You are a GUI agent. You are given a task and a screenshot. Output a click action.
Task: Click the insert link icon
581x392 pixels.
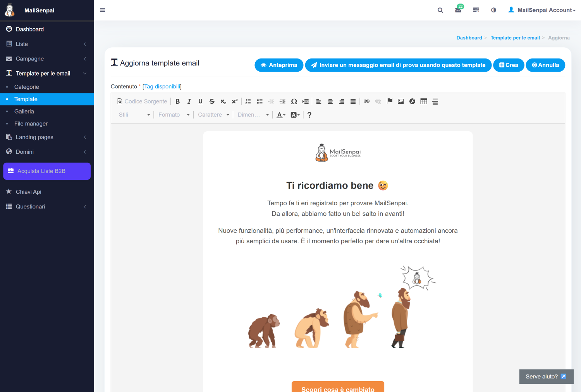click(366, 101)
